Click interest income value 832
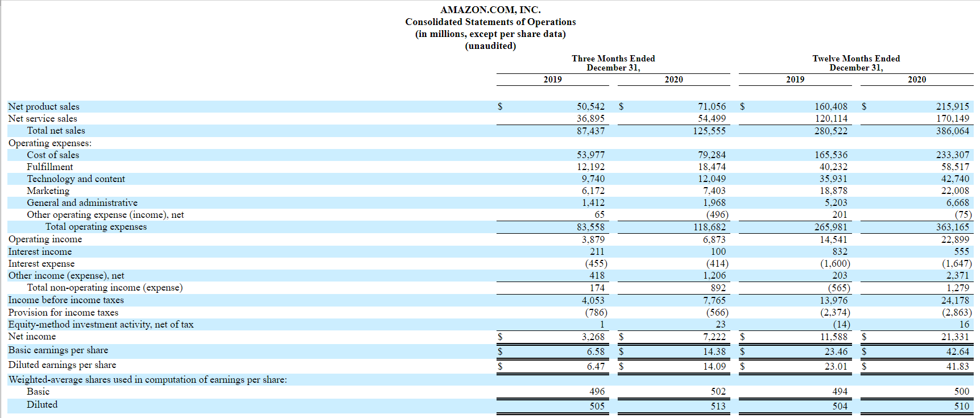 pos(840,251)
